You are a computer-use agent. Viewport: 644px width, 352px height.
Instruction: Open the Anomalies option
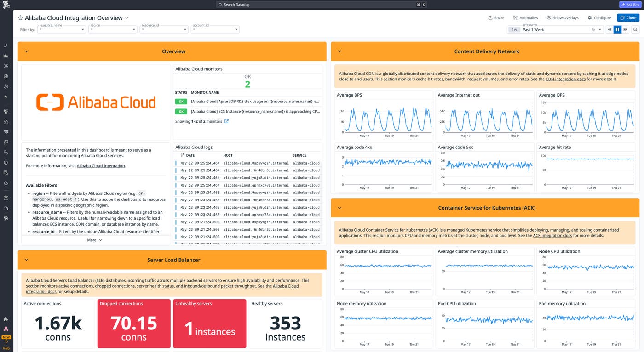point(525,18)
